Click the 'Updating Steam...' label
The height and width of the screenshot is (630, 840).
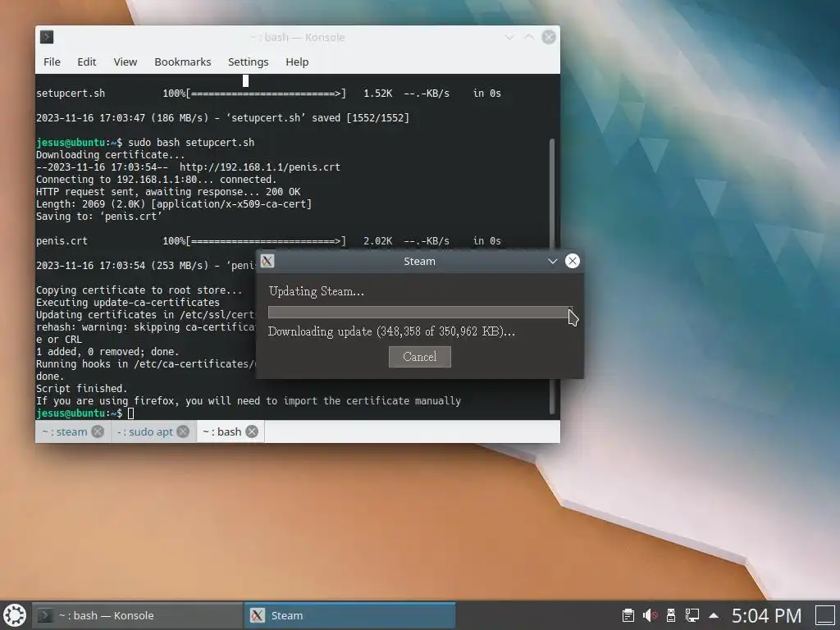(316, 291)
